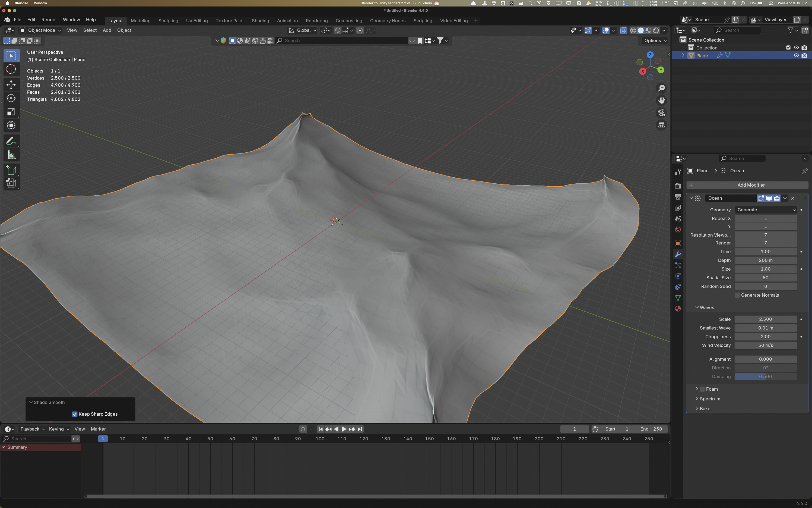Open the World properties tab
The width and height of the screenshot is (812, 508).
(678, 230)
